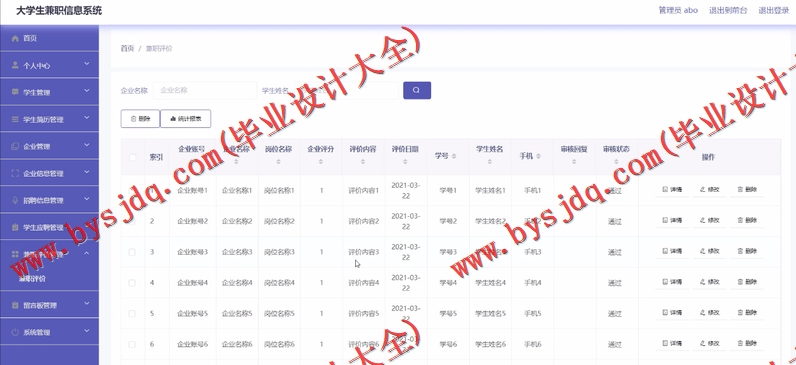
Task: Click the home icon beside 首页
Action: point(15,39)
